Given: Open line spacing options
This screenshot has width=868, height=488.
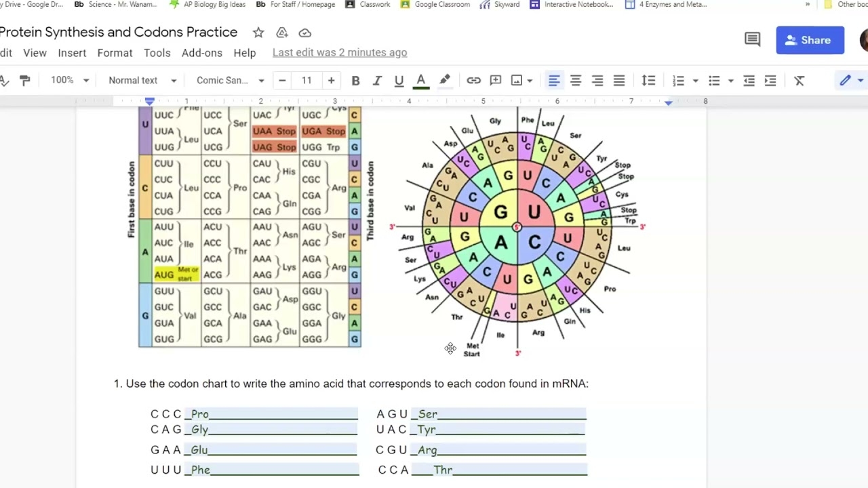Looking at the screenshot, I should pyautogui.click(x=648, y=80).
